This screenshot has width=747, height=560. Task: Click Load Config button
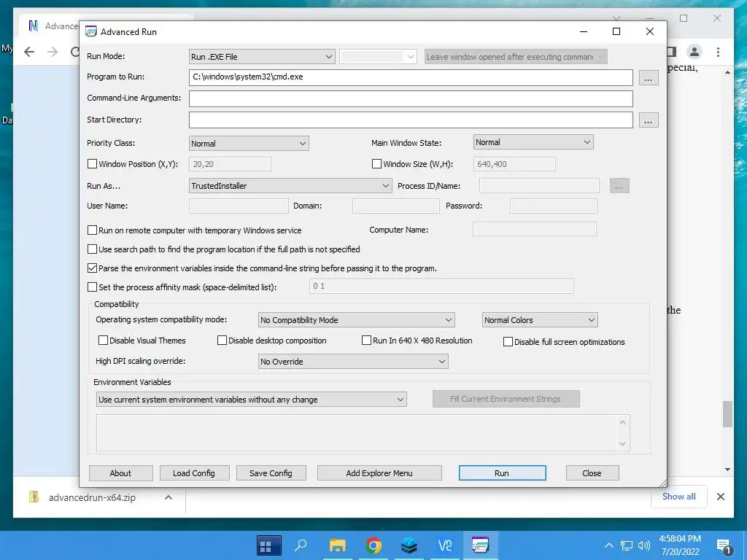pos(194,472)
